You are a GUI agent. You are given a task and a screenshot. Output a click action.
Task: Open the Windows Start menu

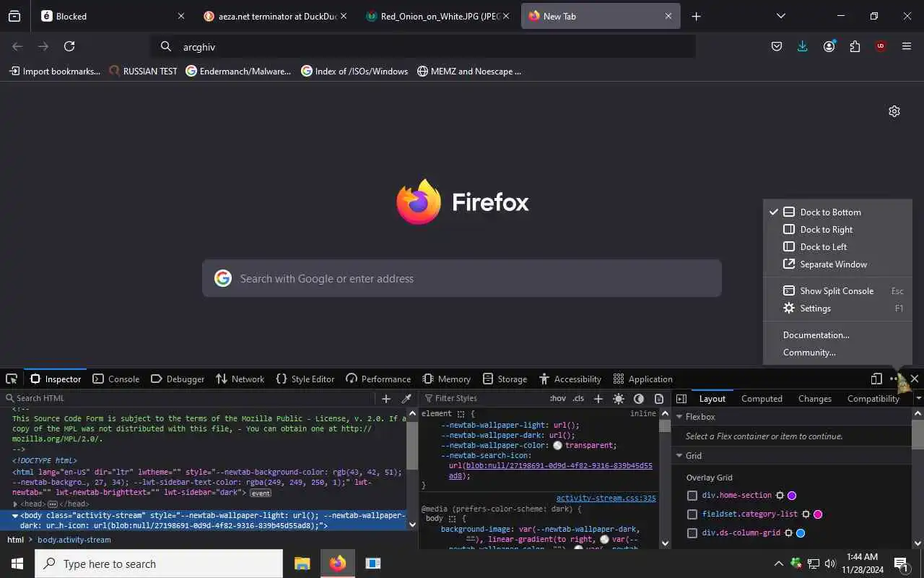(x=17, y=564)
